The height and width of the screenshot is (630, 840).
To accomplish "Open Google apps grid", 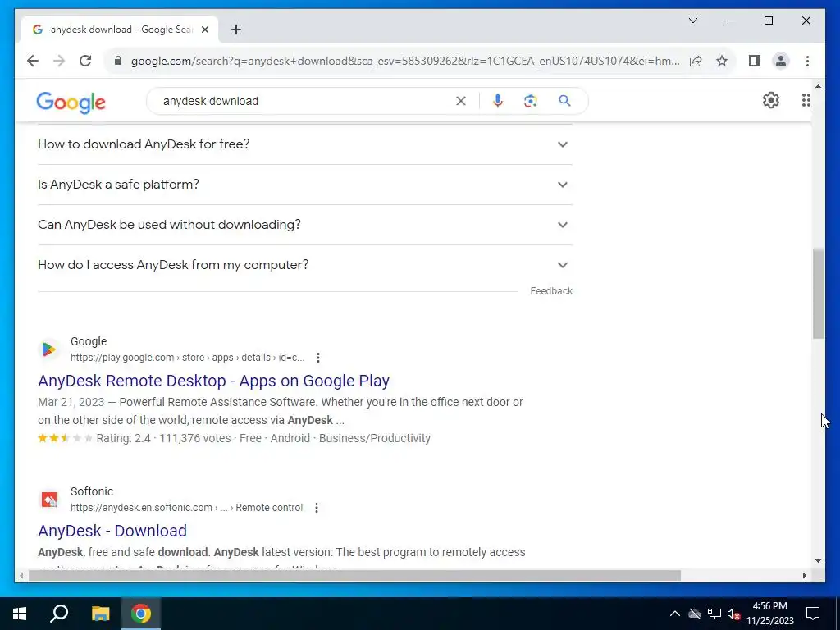I will [x=806, y=100].
